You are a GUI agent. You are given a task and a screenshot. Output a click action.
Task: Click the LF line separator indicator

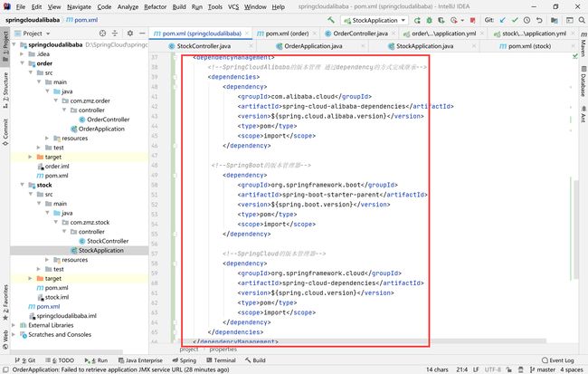[x=476, y=369]
